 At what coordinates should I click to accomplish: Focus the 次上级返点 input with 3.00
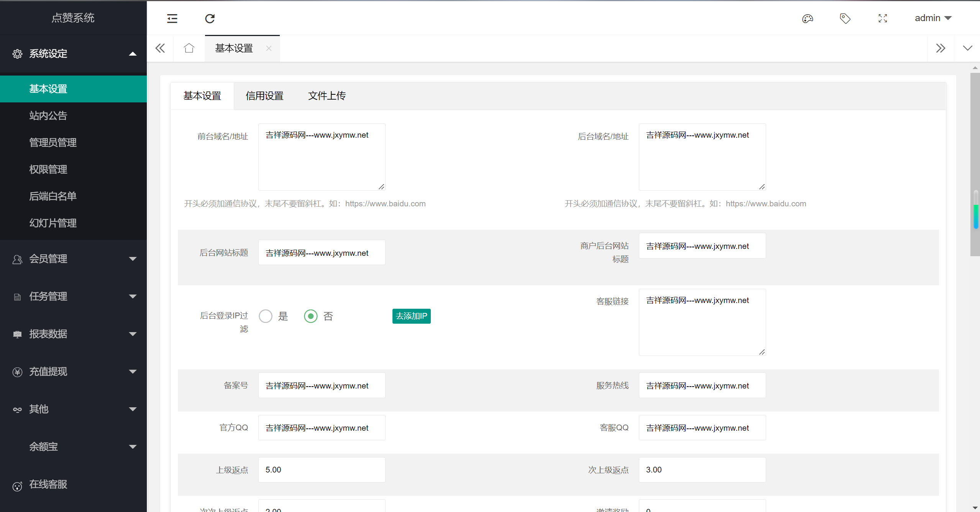click(x=702, y=470)
